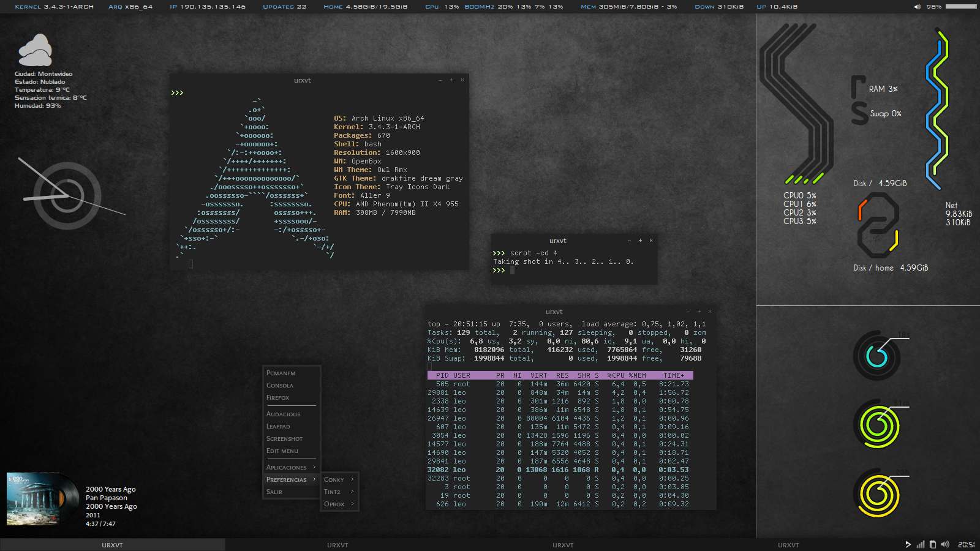
Task: Click the TIME+ column header in top
Action: coord(674,375)
